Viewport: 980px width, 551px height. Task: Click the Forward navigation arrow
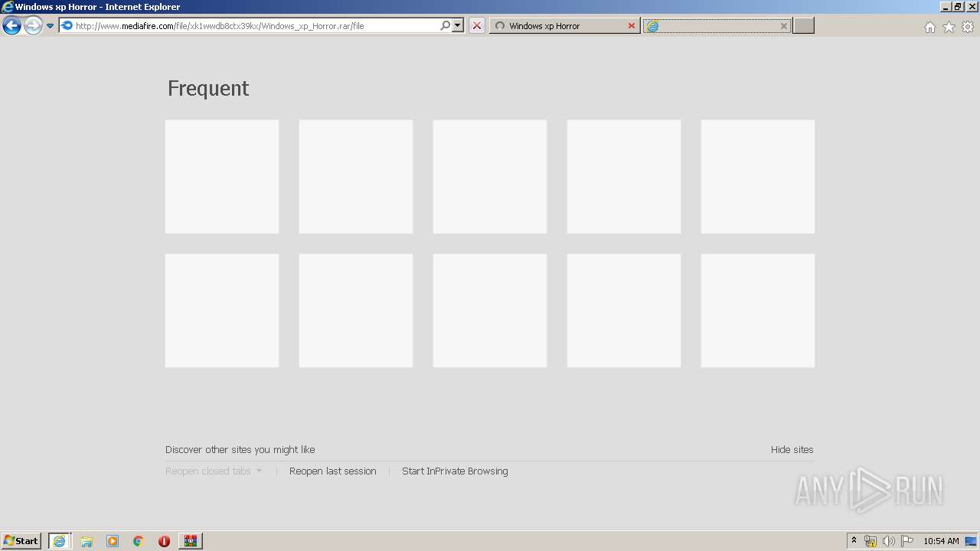33,26
